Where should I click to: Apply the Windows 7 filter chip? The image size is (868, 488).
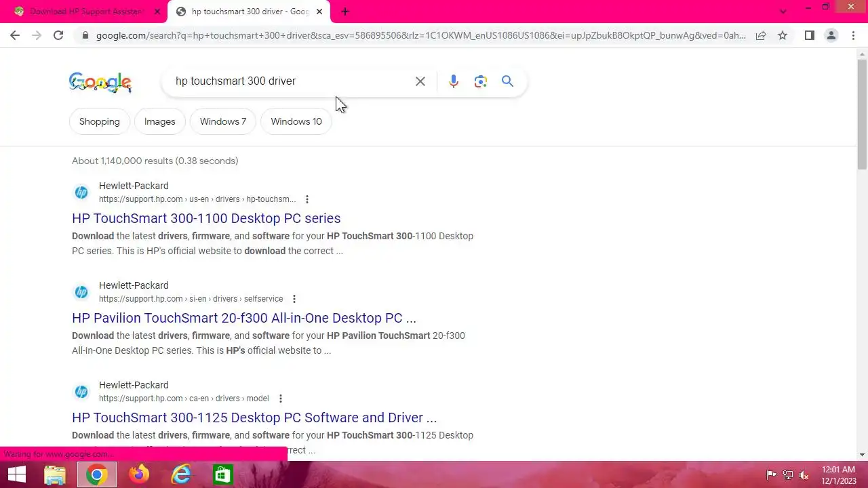coord(223,121)
